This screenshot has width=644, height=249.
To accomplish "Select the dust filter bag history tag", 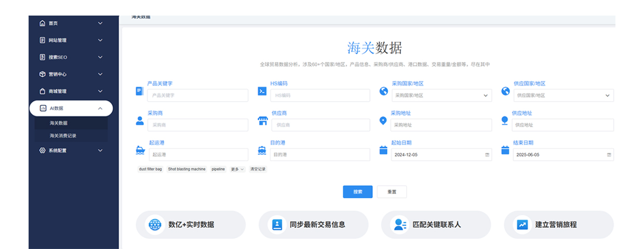I will [150, 169].
